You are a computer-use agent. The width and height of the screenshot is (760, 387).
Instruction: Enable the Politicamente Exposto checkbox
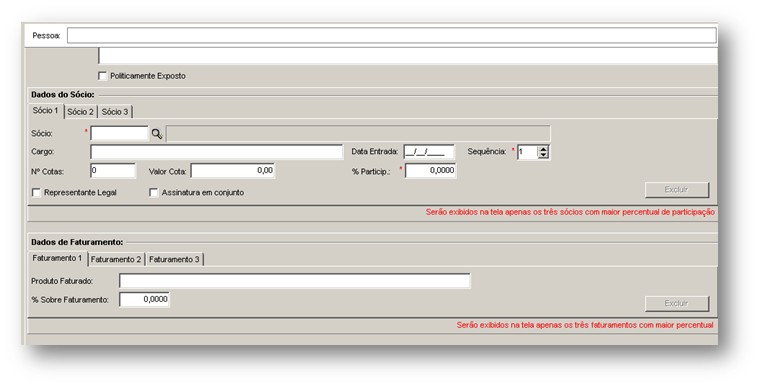[102, 76]
